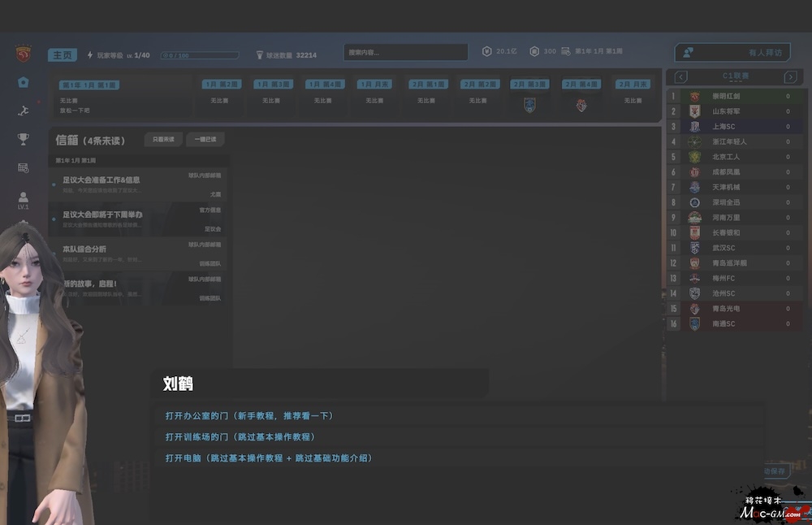
Task: Select the 主页 home tab
Action: [x=63, y=55]
